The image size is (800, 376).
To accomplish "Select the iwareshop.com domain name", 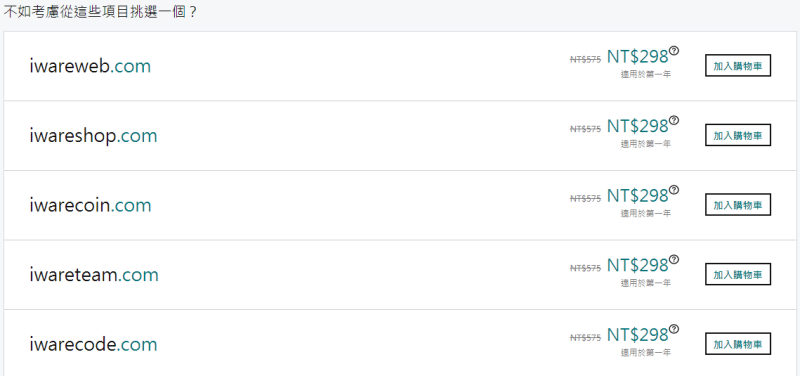I will pyautogui.click(x=93, y=136).
